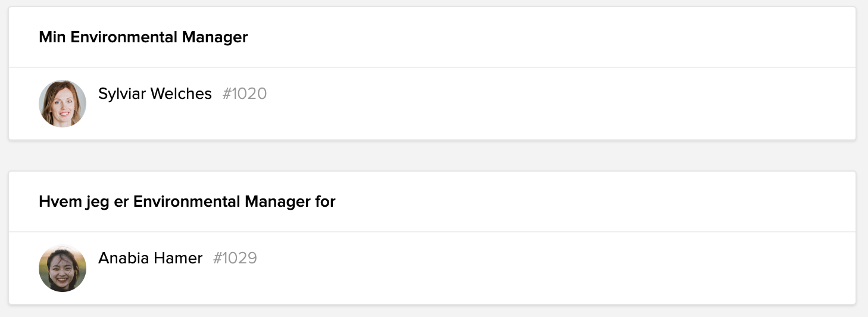Screen dimensions: 868x317
Task: Click the Anabia Hamer name link
Action: (150, 258)
